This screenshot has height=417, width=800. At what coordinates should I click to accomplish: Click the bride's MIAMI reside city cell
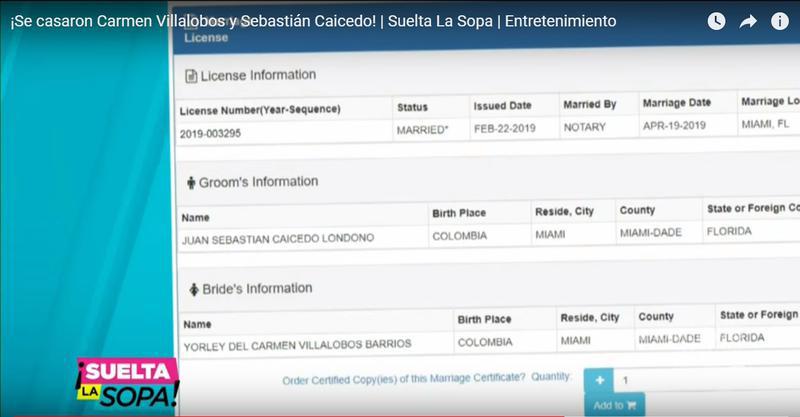click(576, 340)
